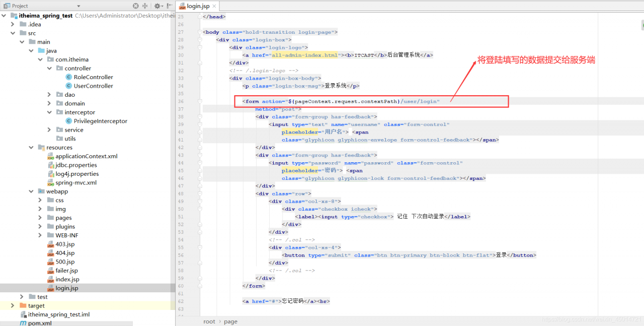
Task: Fold the login-box-body div at line 33
Action: (x=200, y=79)
